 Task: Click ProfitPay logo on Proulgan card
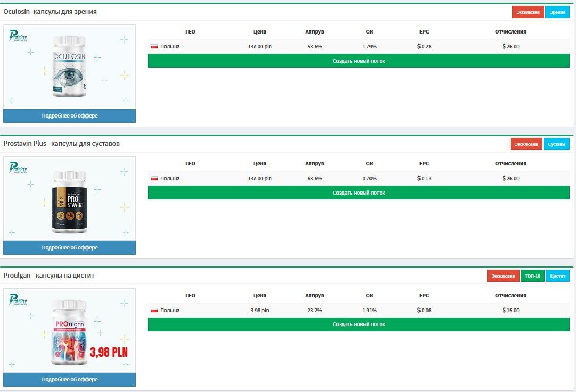pos(18,299)
